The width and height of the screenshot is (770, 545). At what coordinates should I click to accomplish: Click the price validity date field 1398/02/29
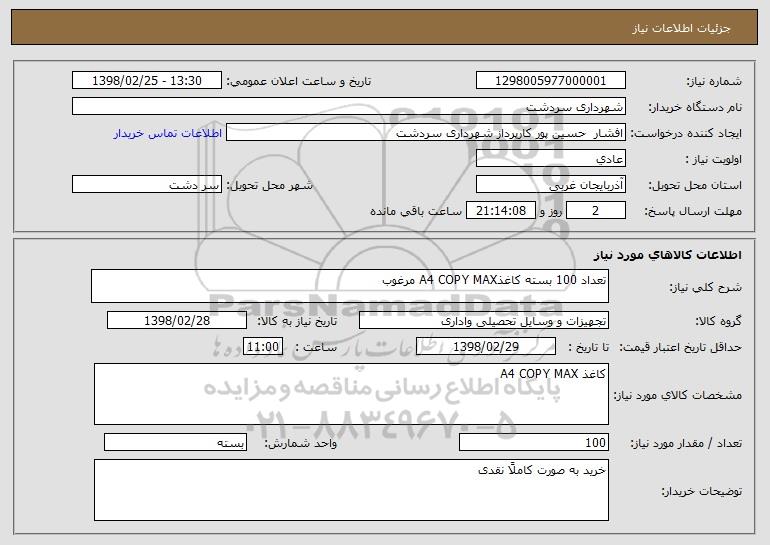[486, 347]
